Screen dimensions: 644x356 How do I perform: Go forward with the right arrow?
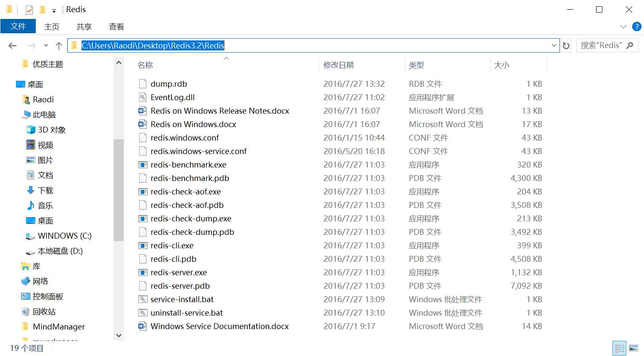click(x=32, y=45)
